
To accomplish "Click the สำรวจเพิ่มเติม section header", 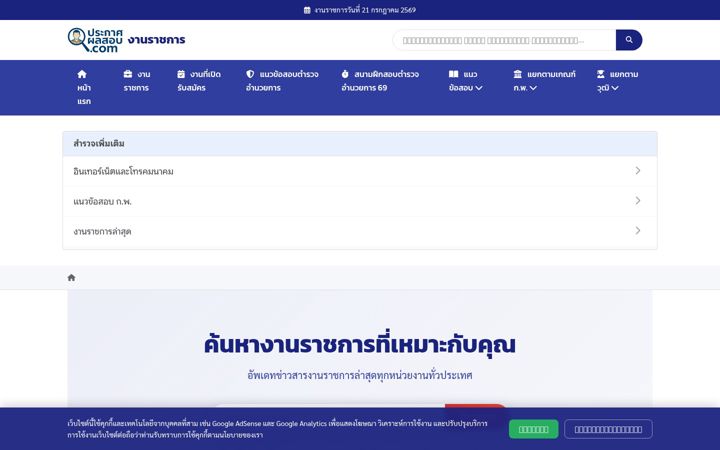I will coord(360,144).
